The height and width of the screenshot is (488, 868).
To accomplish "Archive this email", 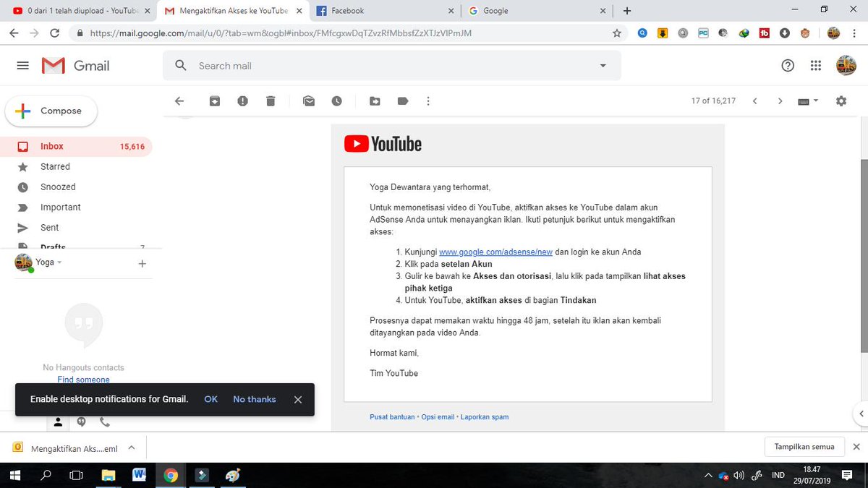I will 215,101.
